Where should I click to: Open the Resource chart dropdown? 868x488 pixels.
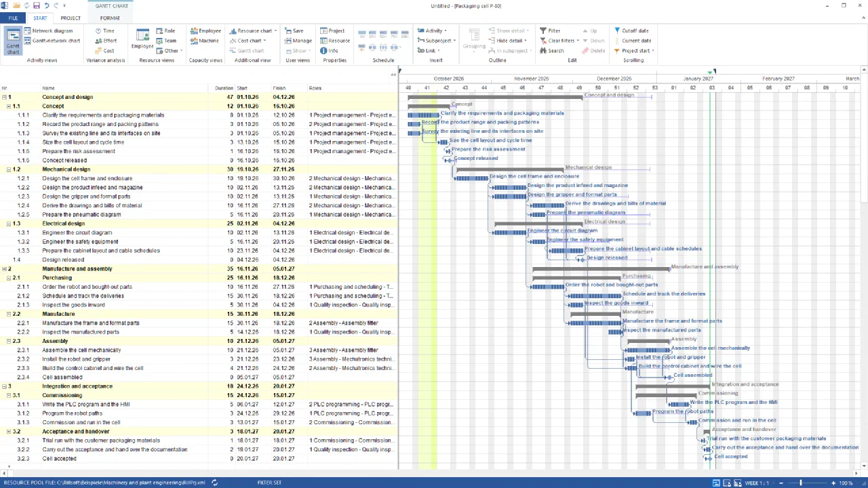tap(252, 30)
